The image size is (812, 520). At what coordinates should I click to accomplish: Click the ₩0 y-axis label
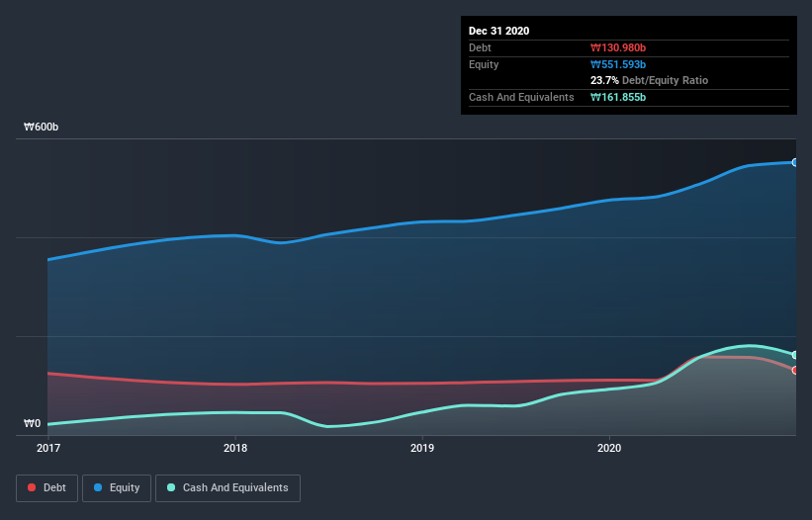point(32,423)
